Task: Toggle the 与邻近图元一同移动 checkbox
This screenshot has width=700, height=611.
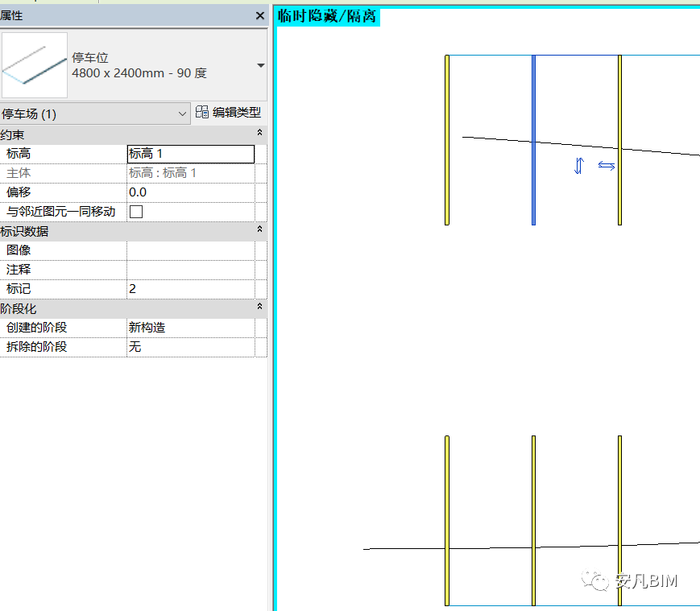Action: [136, 212]
